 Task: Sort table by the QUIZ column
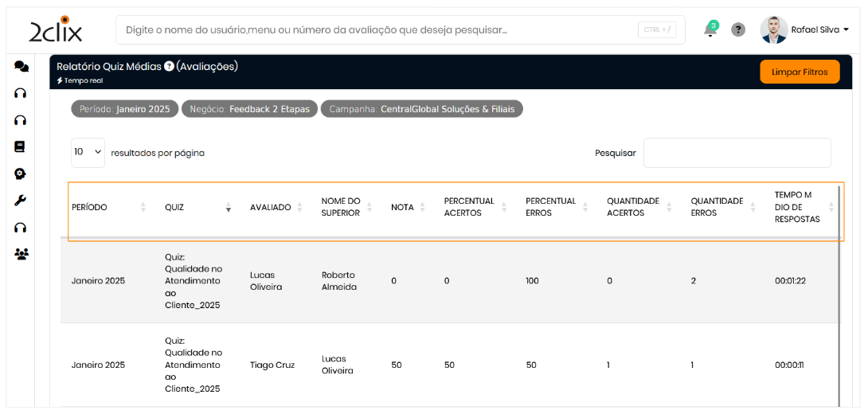click(174, 208)
